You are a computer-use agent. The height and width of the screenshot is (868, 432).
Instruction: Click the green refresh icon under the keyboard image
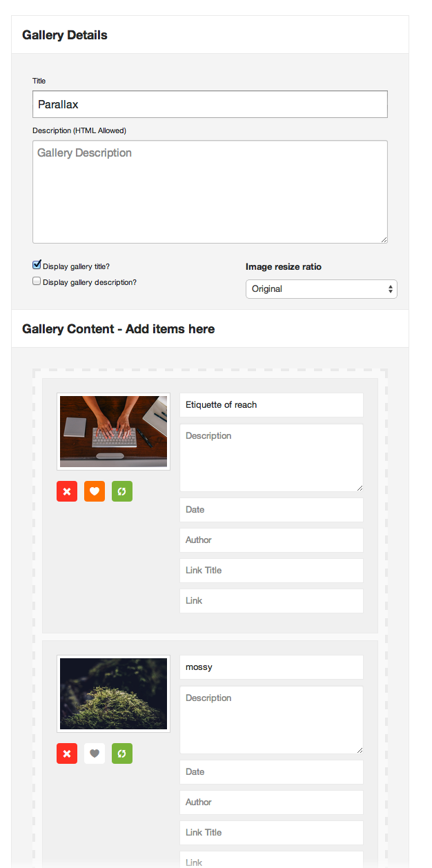(x=122, y=491)
